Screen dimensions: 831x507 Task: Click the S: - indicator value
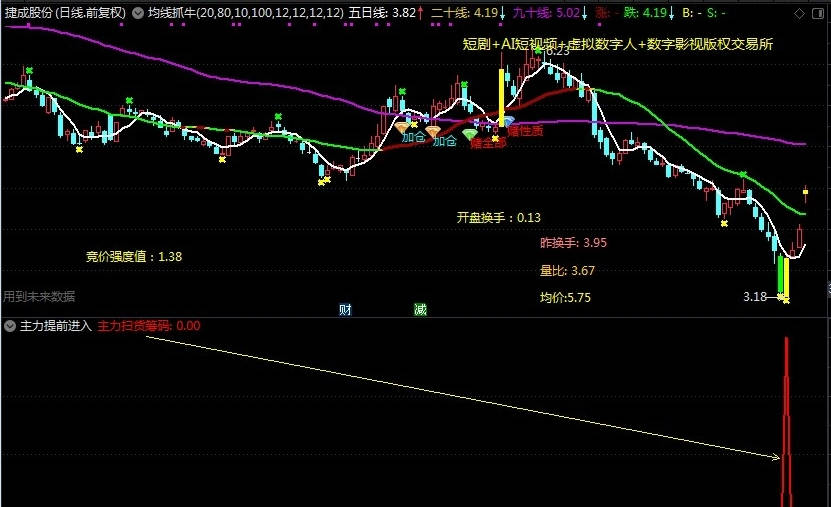pos(717,13)
